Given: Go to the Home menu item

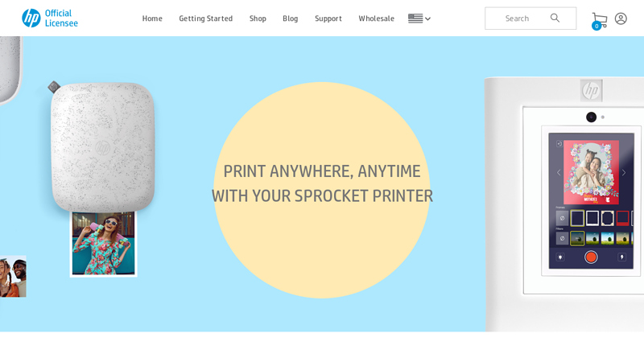Looking at the screenshot, I should pyautogui.click(x=152, y=19).
